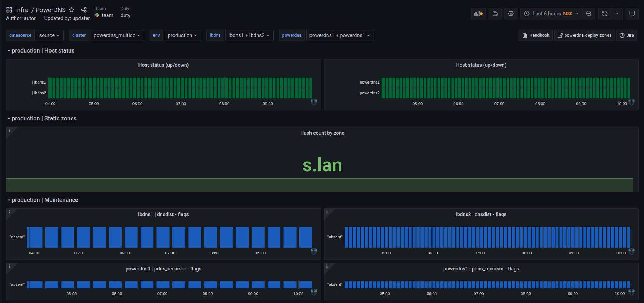Screen dimensions: 644x303
Task: Open refresh interval dropdown arrow
Action: tap(617, 14)
